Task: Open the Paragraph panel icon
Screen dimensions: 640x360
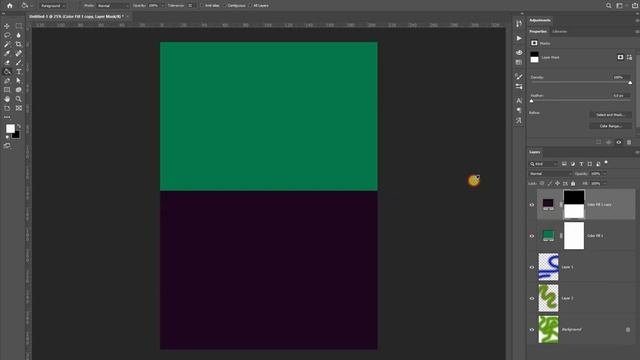Action: (519, 110)
